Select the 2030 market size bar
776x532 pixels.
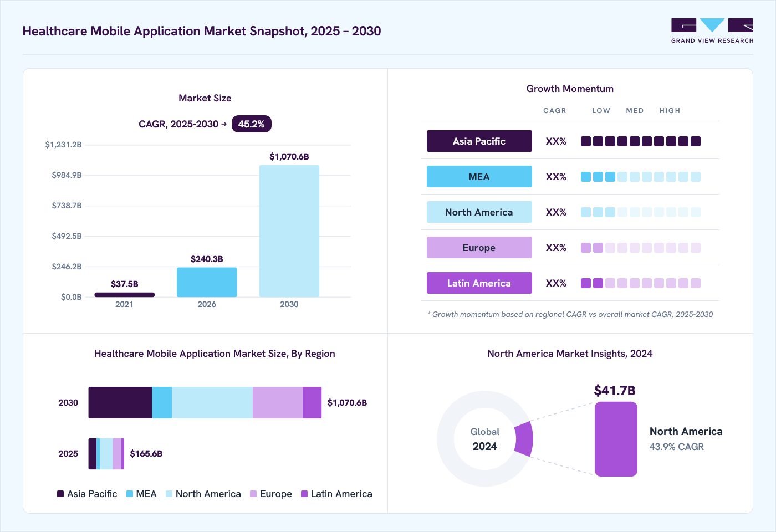pyautogui.click(x=289, y=231)
